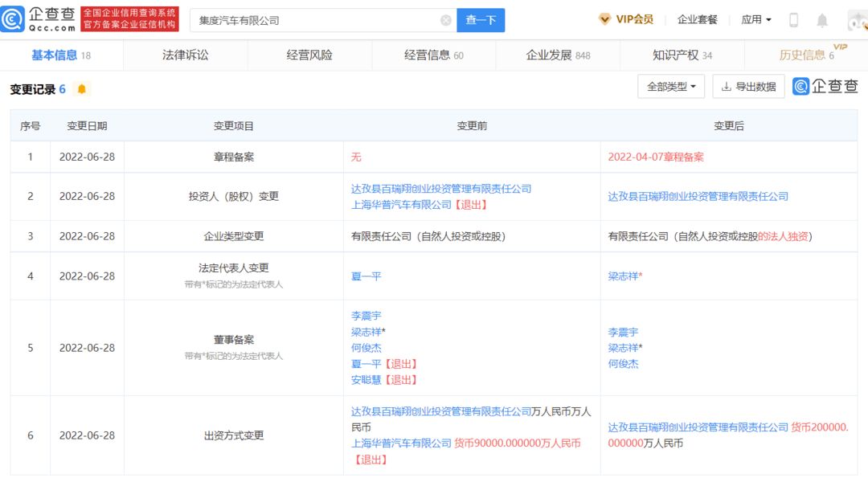Image resolution: width=868 pixels, height=486 pixels.
Task: Open 达孜县百瑞翔 link in row 2 变更后
Action: click(x=698, y=197)
